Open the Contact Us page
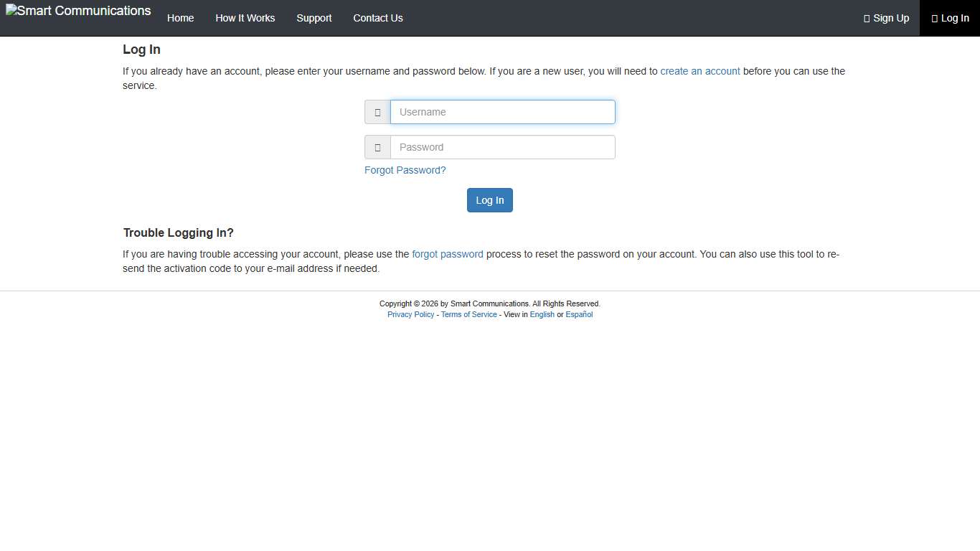This screenshot has height=551, width=980. (378, 18)
